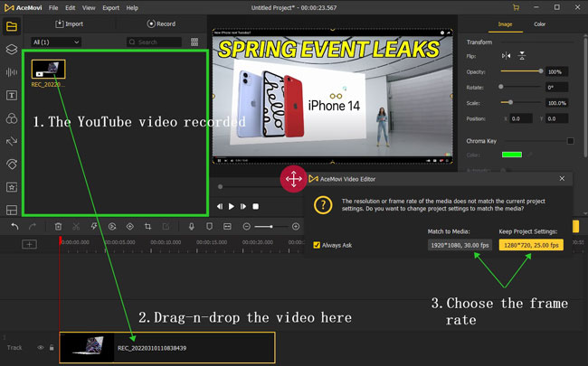Open the Transitions sidebar icon
The height and width of the screenshot is (366, 588).
(12, 141)
